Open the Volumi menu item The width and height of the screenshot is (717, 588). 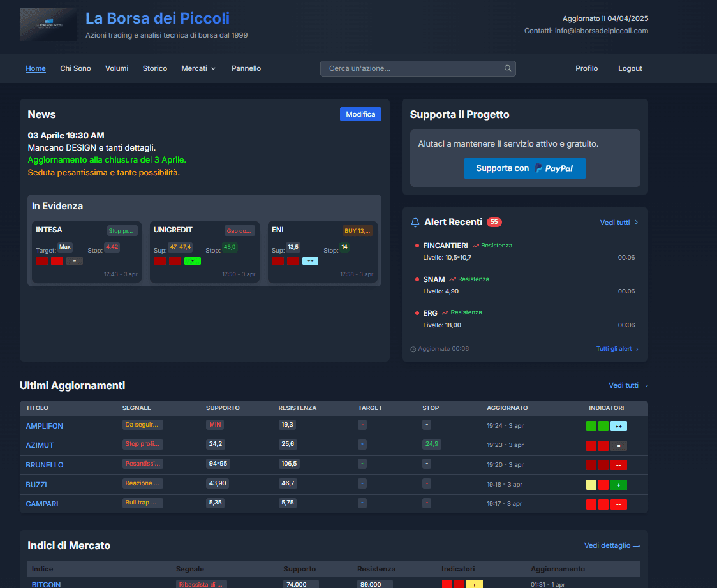click(117, 68)
